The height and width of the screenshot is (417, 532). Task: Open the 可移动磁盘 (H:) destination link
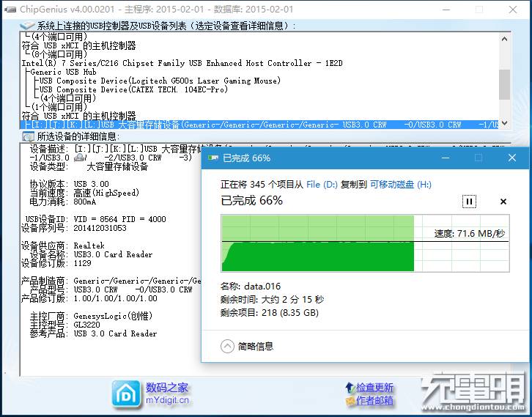pos(400,185)
